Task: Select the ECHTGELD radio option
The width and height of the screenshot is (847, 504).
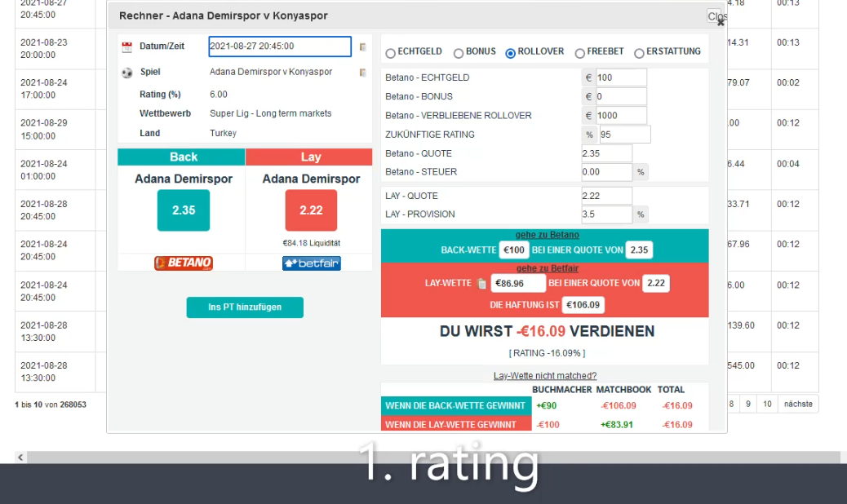Action: pyautogui.click(x=391, y=53)
